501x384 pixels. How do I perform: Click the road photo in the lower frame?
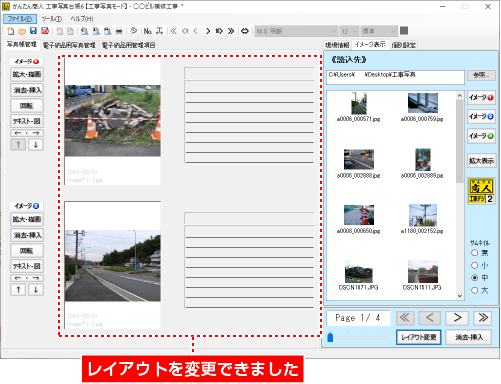click(113, 266)
